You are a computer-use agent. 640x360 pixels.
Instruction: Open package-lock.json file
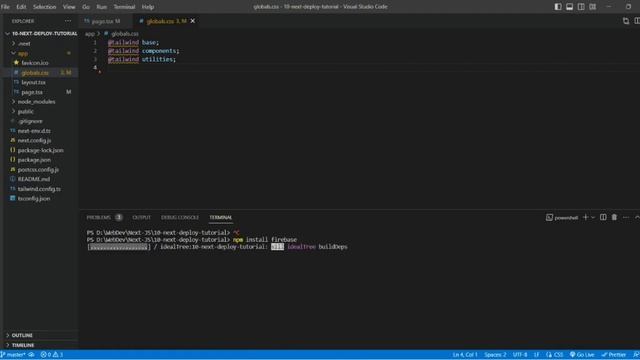click(x=41, y=150)
